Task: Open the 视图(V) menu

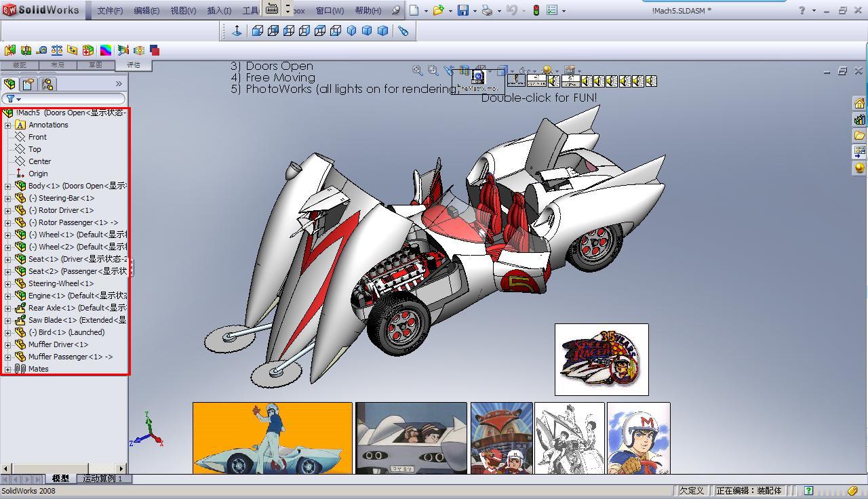Action: point(183,11)
